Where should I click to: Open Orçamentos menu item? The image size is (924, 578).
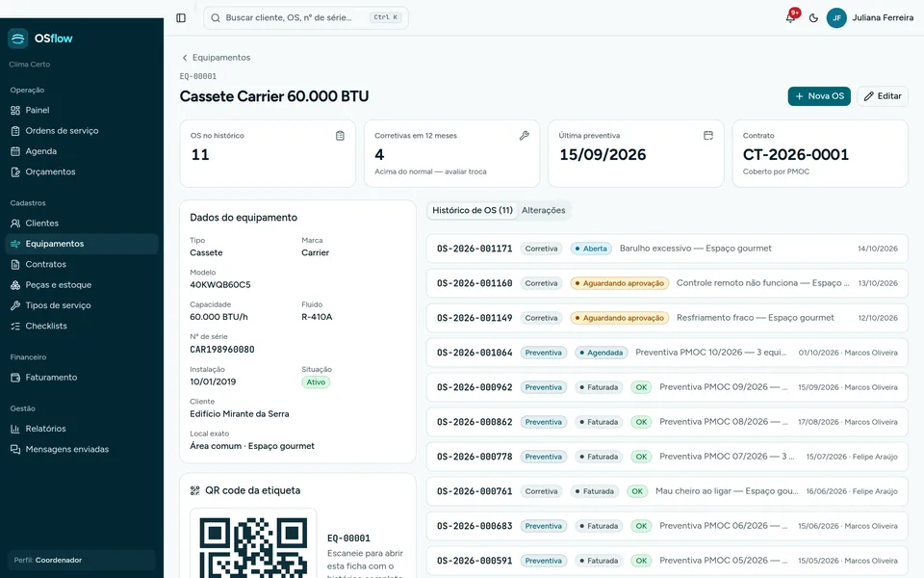tap(82, 172)
